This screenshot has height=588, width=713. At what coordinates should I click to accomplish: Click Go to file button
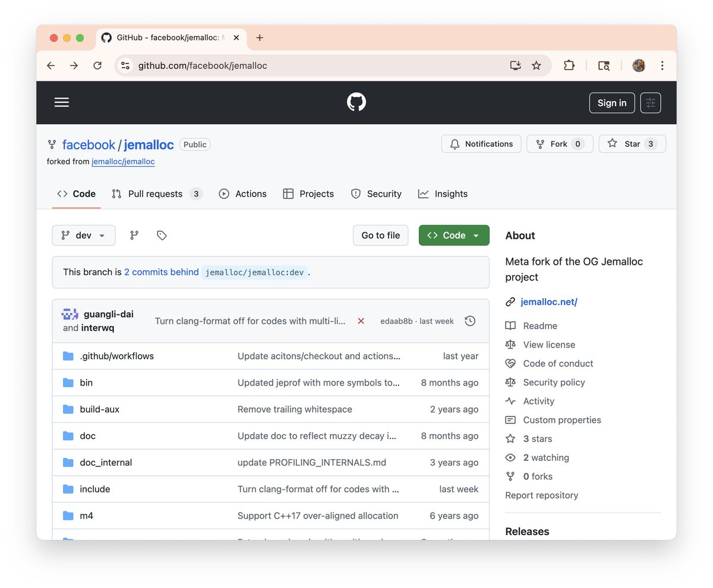coord(381,235)
